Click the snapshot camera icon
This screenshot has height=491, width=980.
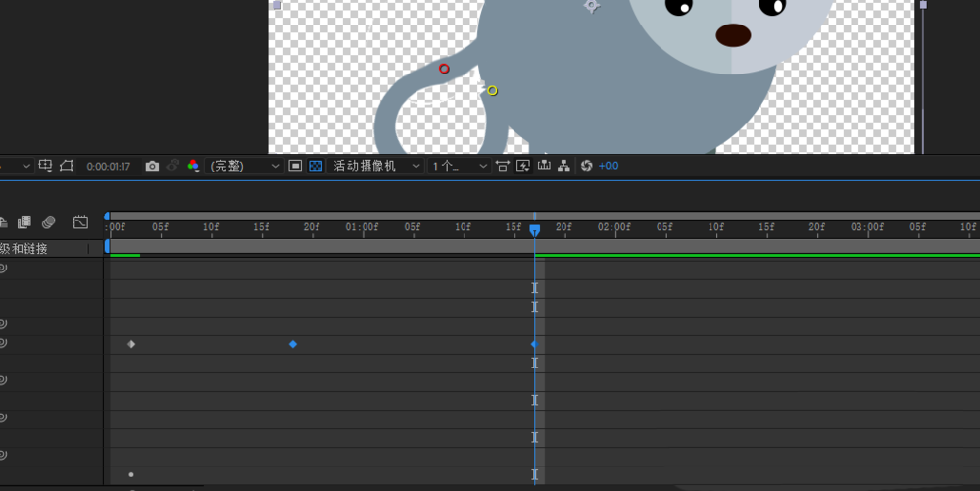(x=152, y=167)
